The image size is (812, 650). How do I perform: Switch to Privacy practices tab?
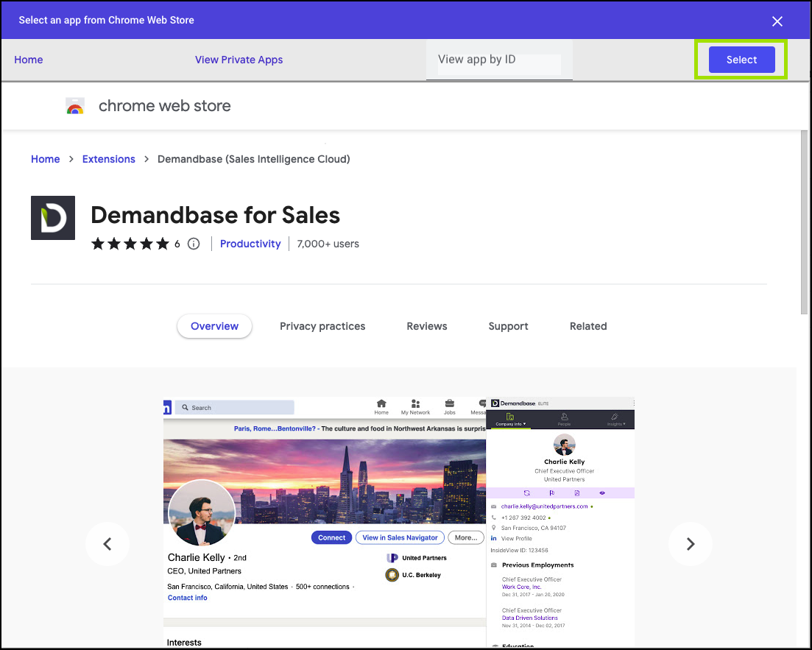pyautogui.click(x=322, y=326)
